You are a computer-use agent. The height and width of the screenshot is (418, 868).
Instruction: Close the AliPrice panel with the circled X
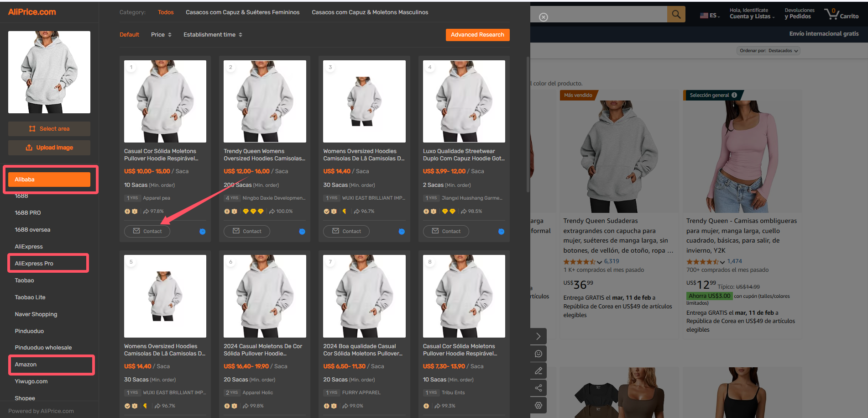(x=544, y=17)
